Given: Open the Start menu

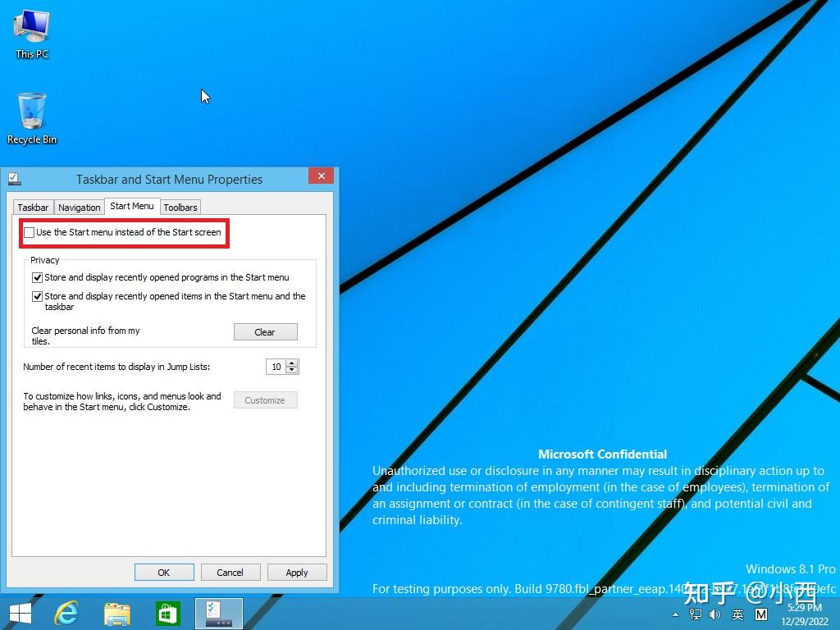Looking at the screenshot, I should (x=19, y=613).
